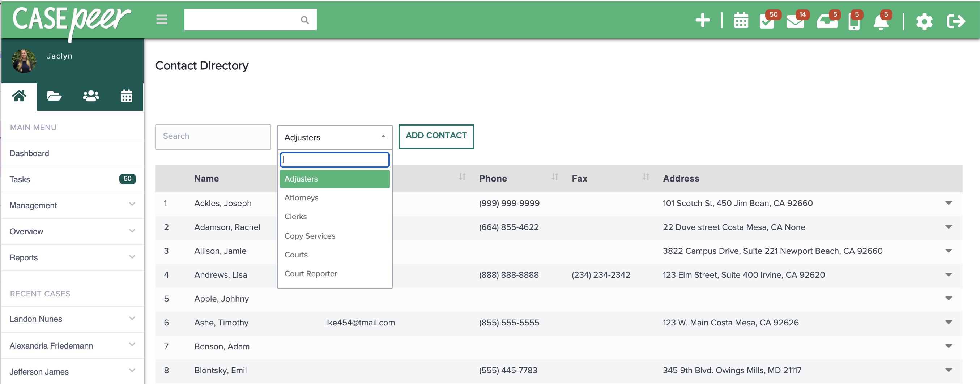Open Dashboard in the main menu
The width and height of the screenshot is (980, 384).
[x=72, y=153]
